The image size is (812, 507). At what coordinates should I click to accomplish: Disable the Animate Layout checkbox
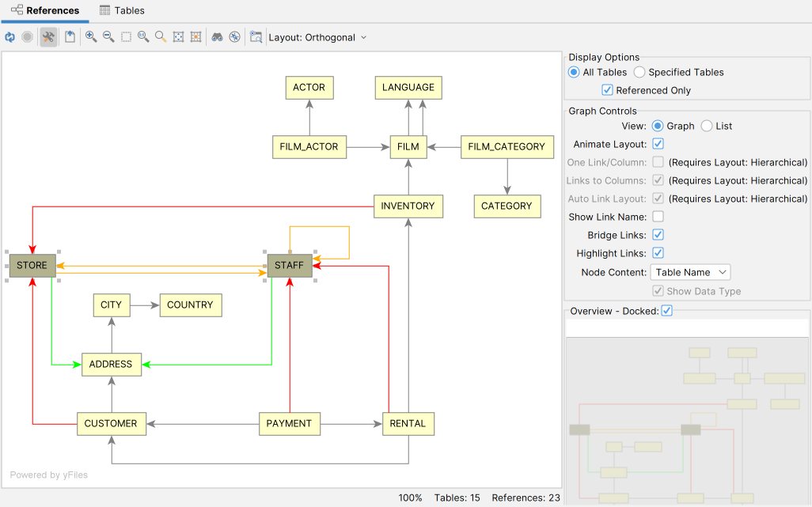click(658, 144)
